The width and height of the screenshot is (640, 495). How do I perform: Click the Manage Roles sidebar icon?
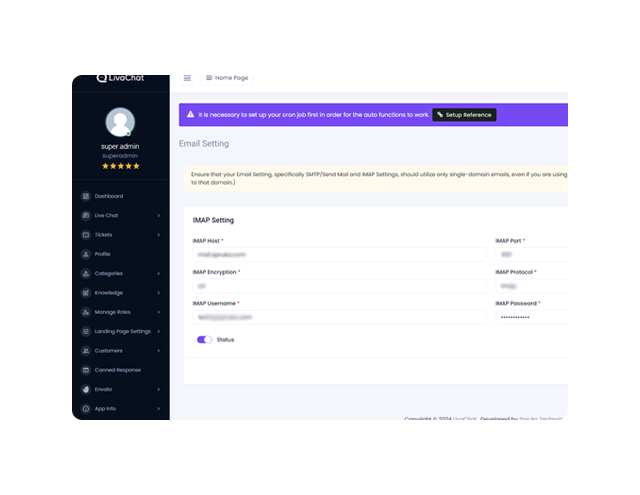point(86,312)
